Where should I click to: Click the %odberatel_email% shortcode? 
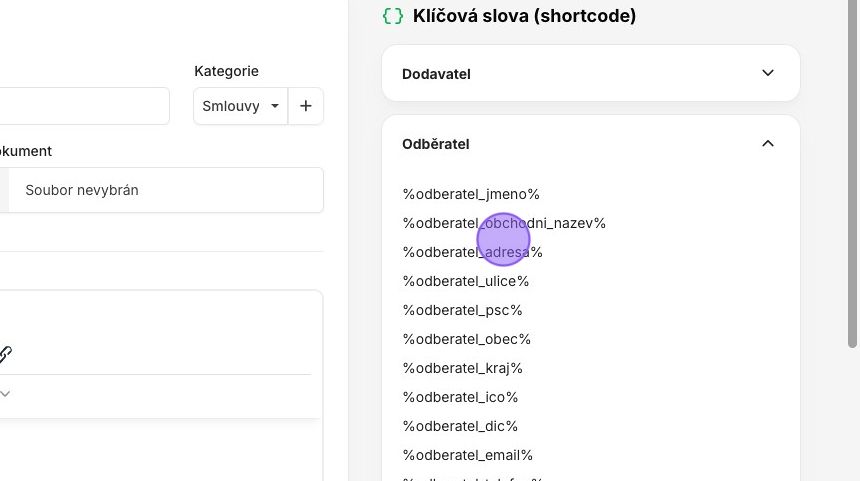coord(468,455)
